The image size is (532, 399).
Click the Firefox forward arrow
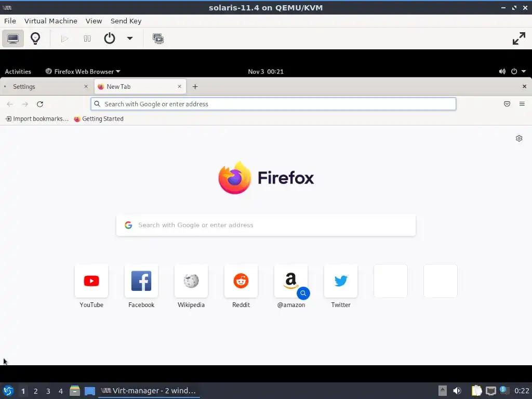click(25, 104)
